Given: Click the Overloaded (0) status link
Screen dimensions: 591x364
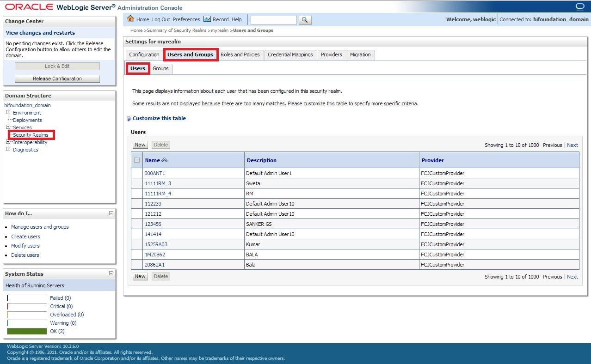Looking at the screenshot, I should coord(67,315).
